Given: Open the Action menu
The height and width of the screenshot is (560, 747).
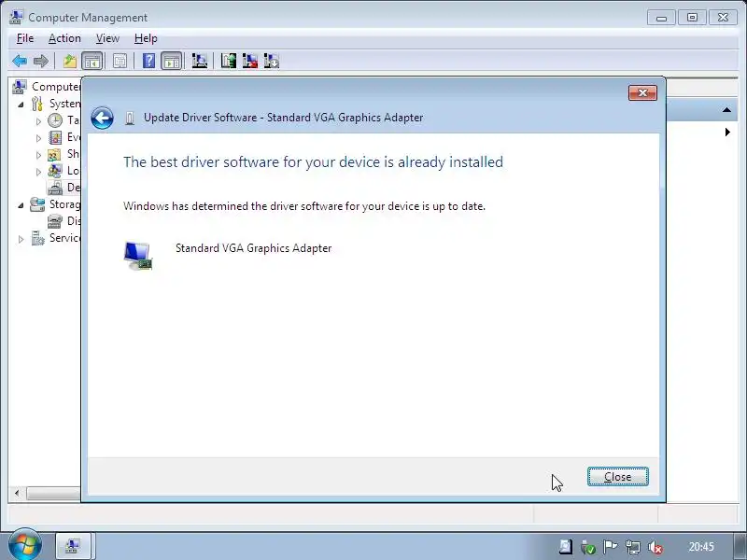Looking at the screenshot, I should click(x=64, y=38).
